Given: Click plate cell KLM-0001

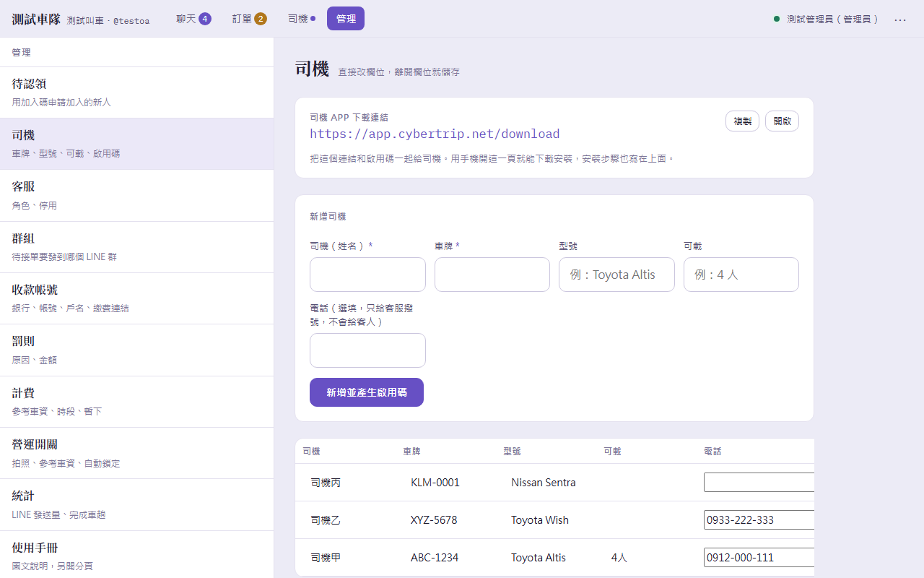Looking at the screenshot, I should [x=435, y=483].
